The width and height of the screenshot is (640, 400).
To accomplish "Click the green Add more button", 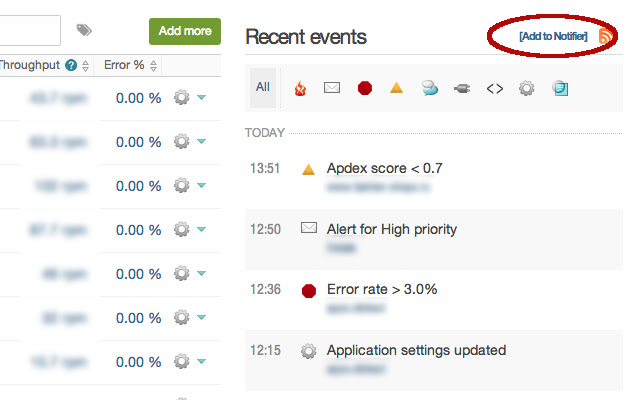I will pos(184,31).
